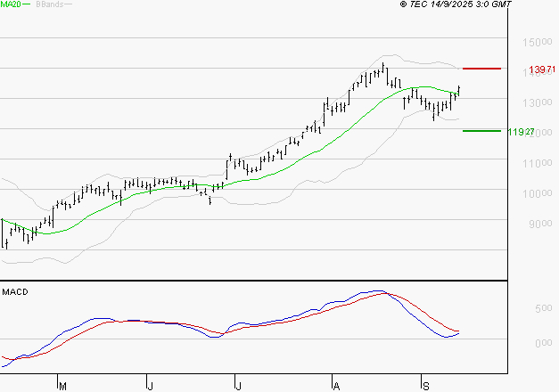This screenshot has width=559, height=392.
Task: Click the 10000 price axis label
Action: [538, 193]
